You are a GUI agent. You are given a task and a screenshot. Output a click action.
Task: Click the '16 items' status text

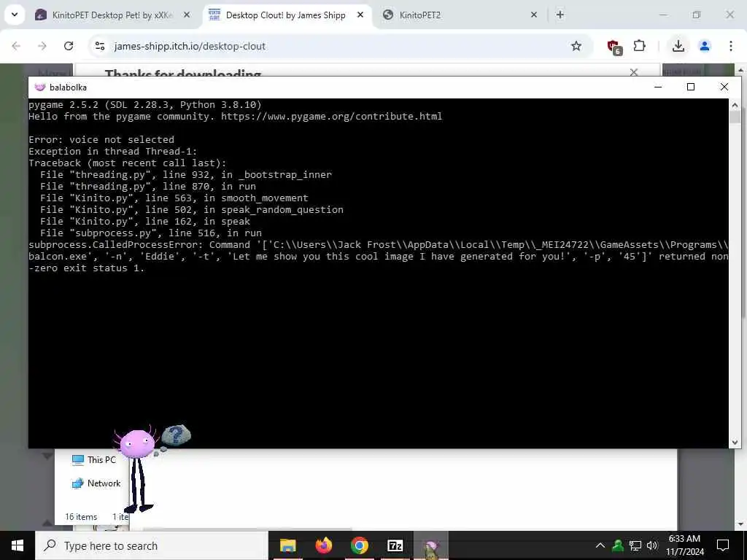click(81, 517)
